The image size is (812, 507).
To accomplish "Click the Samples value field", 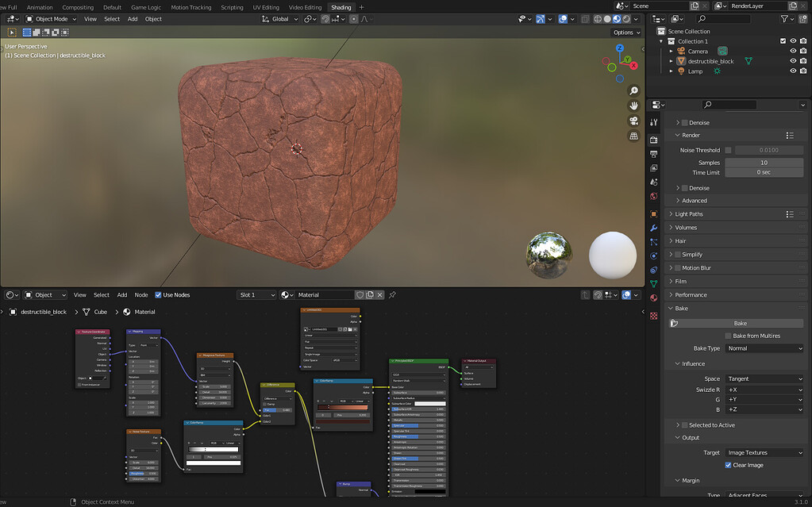I will pyautogui.click(x=764, y=163).
